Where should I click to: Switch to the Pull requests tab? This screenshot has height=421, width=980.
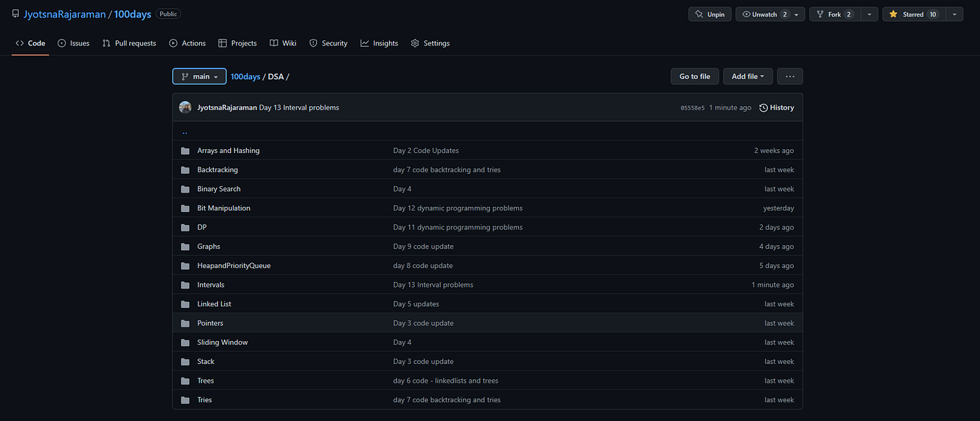(129, 43)
